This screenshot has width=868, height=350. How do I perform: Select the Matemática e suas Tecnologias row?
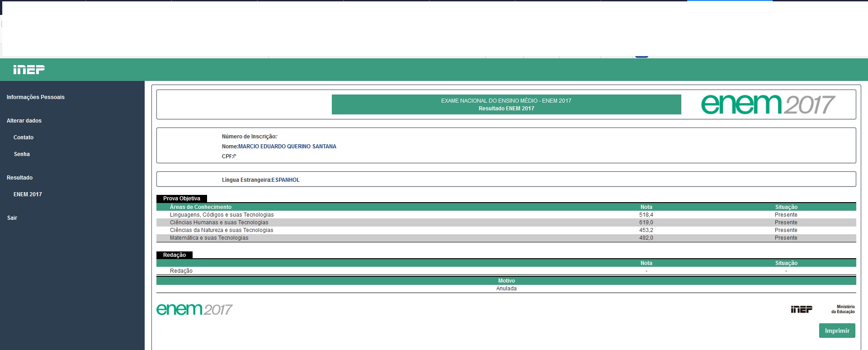(209, 238)
